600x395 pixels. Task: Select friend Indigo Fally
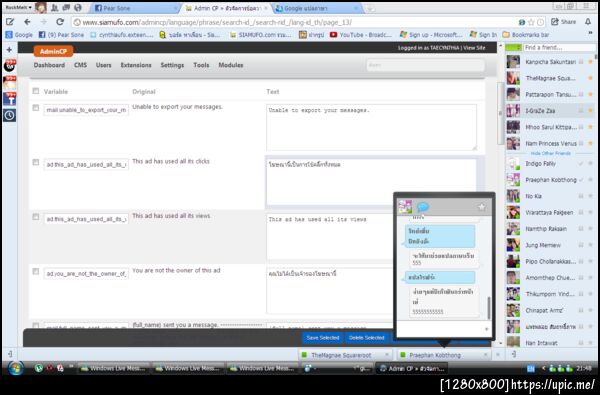point(550,163)
